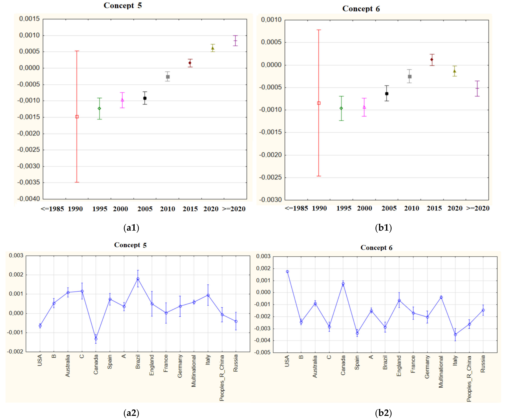Click the >=2020 x-axis label in chart b1
Screen dimensions: 507x420
pyautogui.click(x=478, y=208)
